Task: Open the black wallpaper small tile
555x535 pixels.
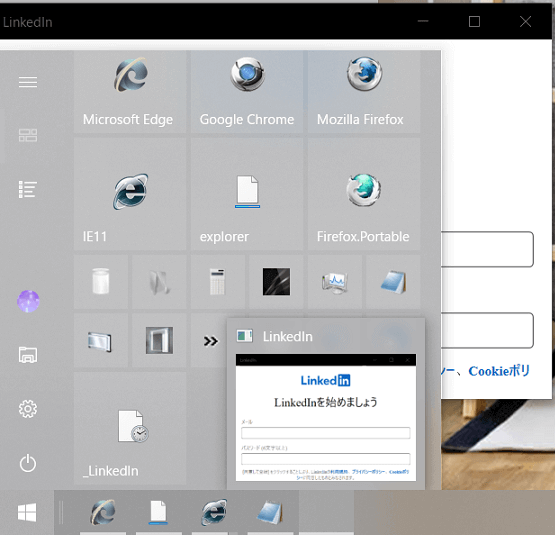Action: click(276, 282)
